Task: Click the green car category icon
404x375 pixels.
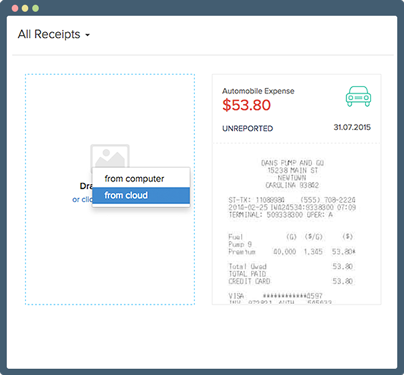Action: tap(358, 96)
